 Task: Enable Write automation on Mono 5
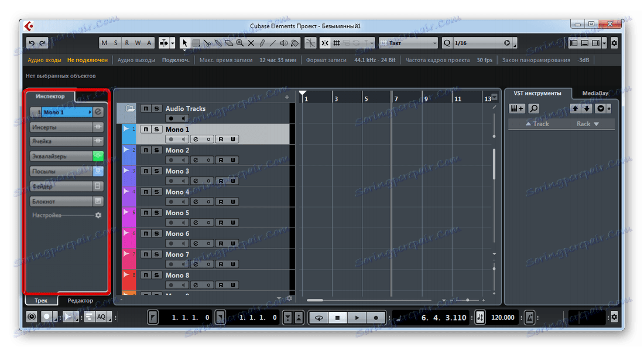(233, 223)
